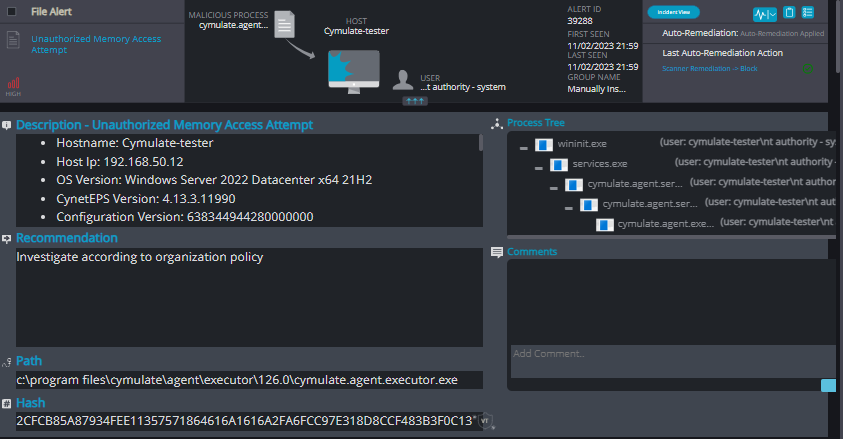This screenshot has width=843, height=439.
Task: Click the infected host monitor icon
Action: point(354,72)
